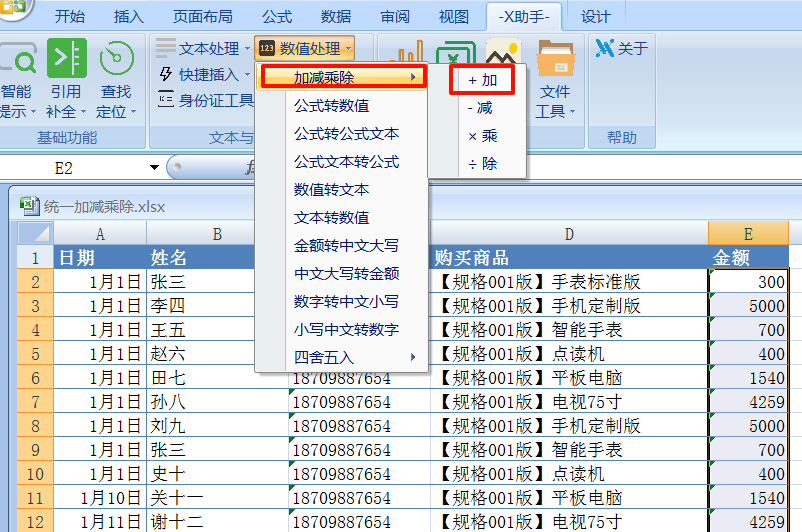Click the green 引用补全 icon
This screenshot has width=802, height=532.
[66, 58]
